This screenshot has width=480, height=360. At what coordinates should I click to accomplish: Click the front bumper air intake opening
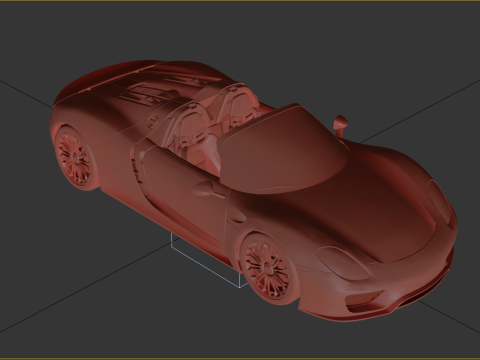[365, 302]
